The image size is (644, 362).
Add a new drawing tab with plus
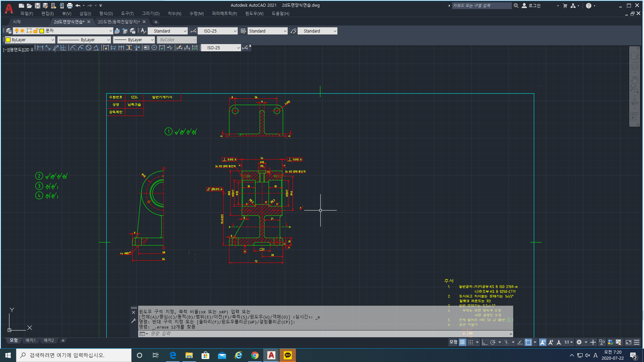[x=156, y=22]
